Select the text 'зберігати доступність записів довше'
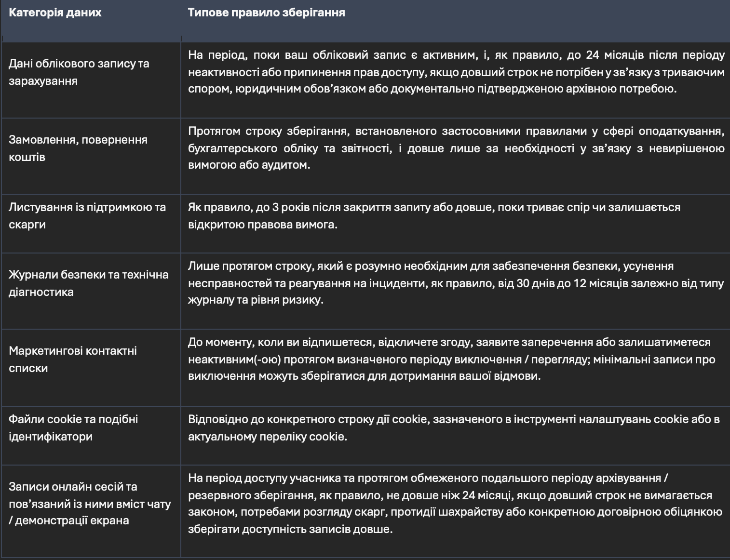Screen dimensions: 730x560 (290, 529)
